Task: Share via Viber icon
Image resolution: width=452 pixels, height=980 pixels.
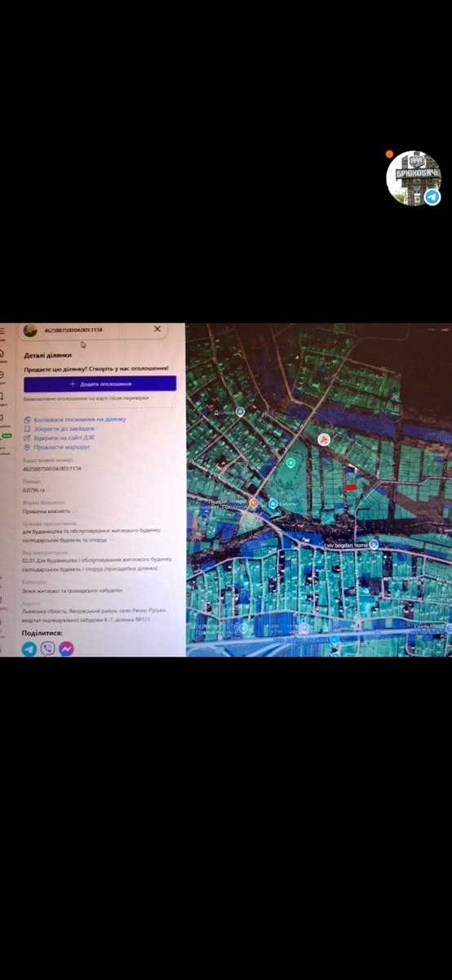Action: click(x=47, y=648)
